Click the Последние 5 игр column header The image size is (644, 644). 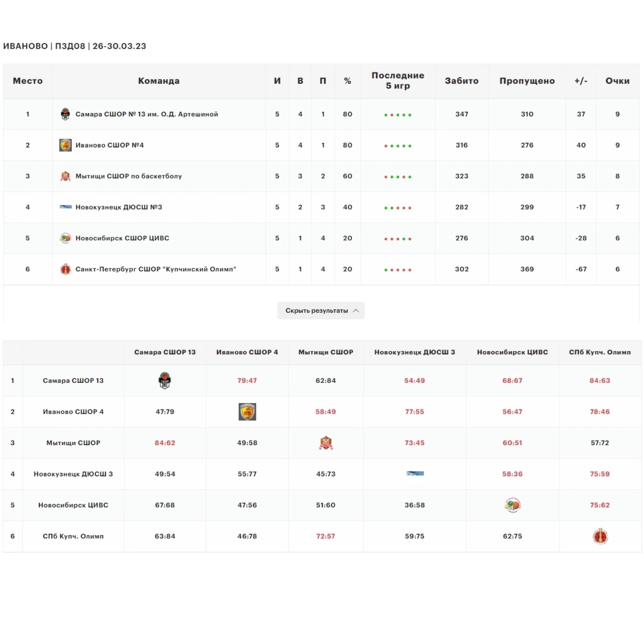(x=398, y=81)
